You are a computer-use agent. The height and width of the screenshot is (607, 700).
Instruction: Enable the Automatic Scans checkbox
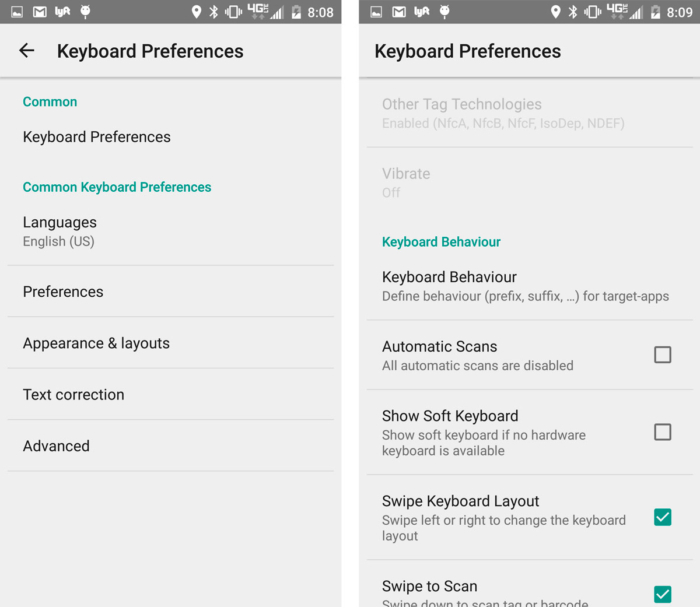pyautogui.click(x=663, y=355)
